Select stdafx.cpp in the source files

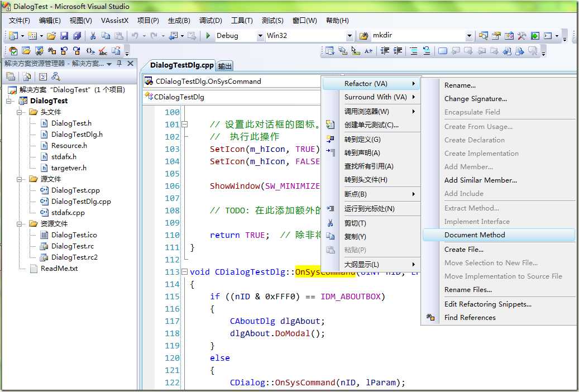pos(68,213)
